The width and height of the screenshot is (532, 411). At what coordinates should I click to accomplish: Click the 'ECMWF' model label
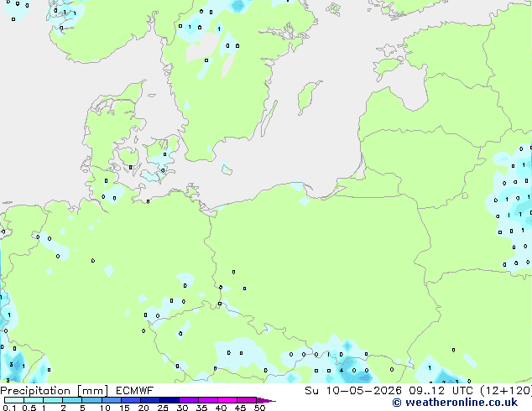135,391
